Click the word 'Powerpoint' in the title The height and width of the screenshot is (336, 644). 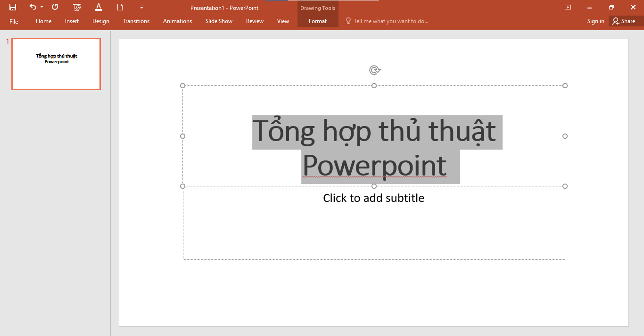374,166
